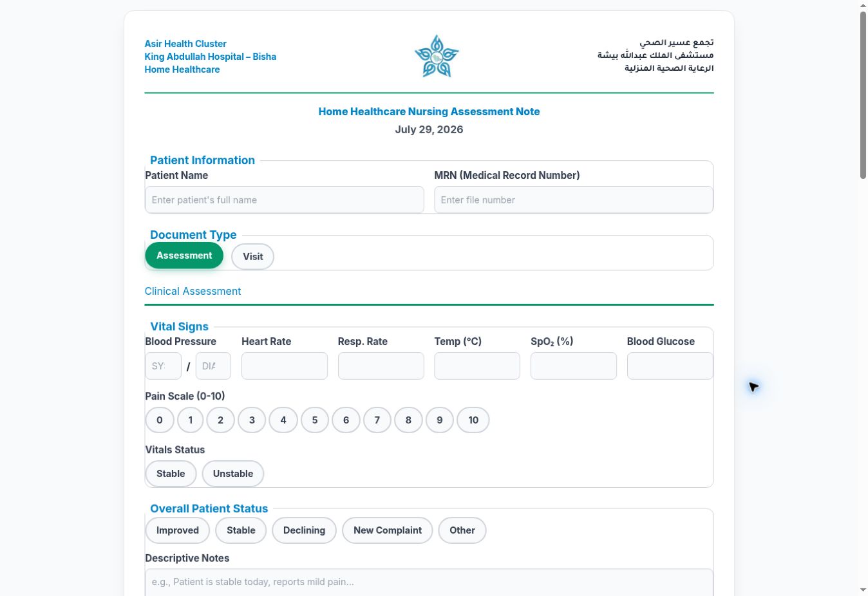Select the Assessment document type
This screenshot has height=596, width=868.
click(184, 256)
